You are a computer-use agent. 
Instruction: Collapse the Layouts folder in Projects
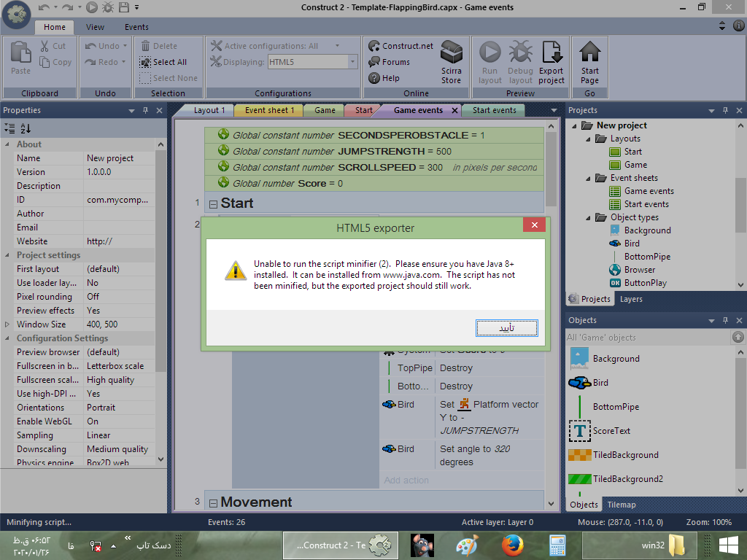click(x=588, y=139)
